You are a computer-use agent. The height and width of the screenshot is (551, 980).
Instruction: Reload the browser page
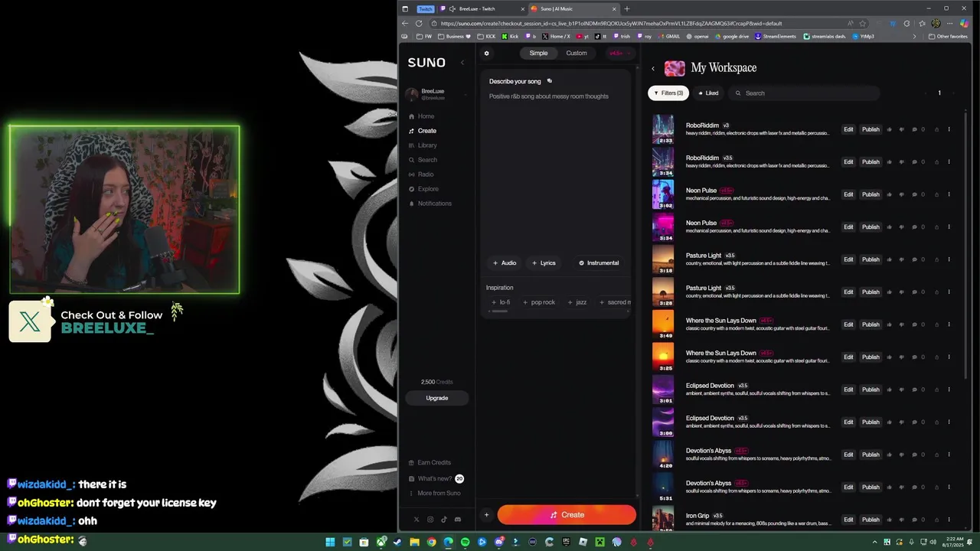point(418,23)
